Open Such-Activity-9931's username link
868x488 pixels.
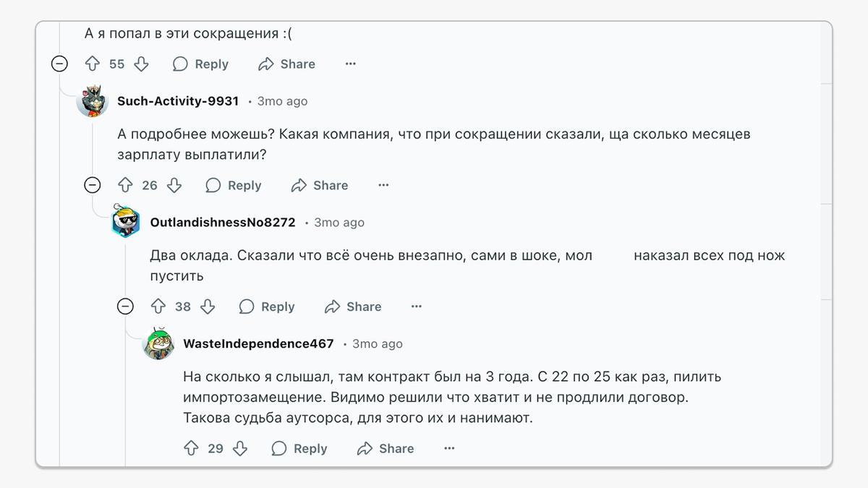click(x=177, y=101)
